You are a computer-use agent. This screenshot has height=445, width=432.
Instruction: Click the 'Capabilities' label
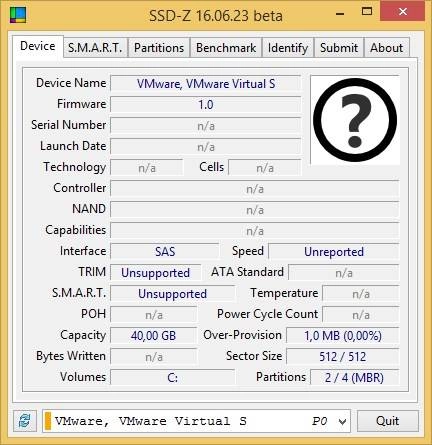pyautogui.click(x=76, y=230)
